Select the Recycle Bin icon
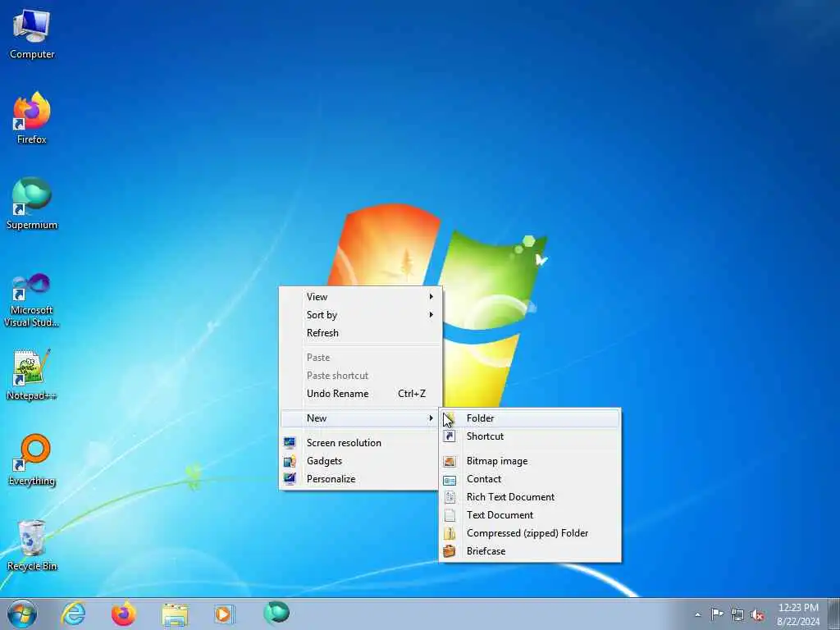Screen dimensions: 840x630 click(32, 545)
